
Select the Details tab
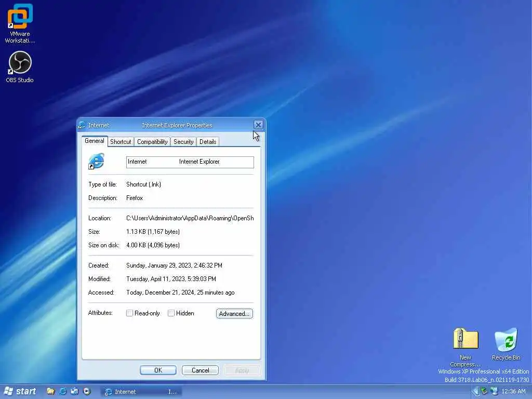[x=208, y=142]
